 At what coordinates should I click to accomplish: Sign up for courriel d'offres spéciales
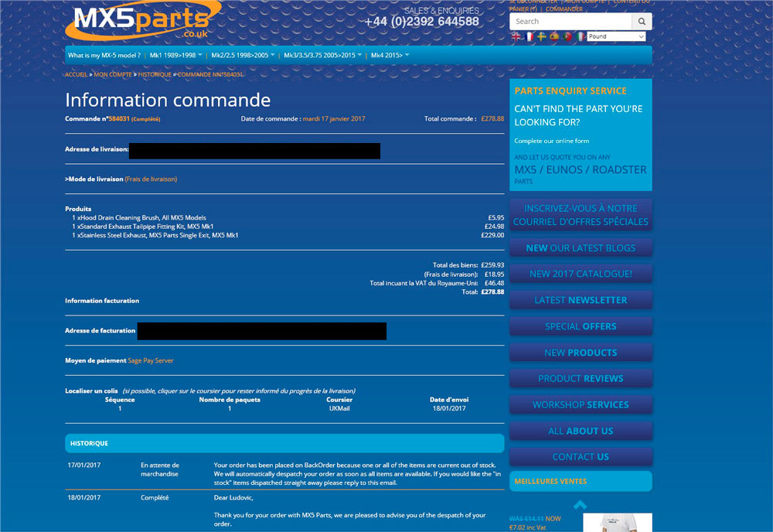[x=581, y=215]
